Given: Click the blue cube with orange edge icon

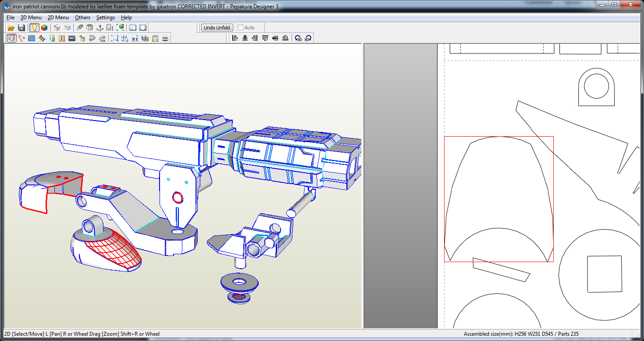Looking at the screenshot, I should [67, 28].
